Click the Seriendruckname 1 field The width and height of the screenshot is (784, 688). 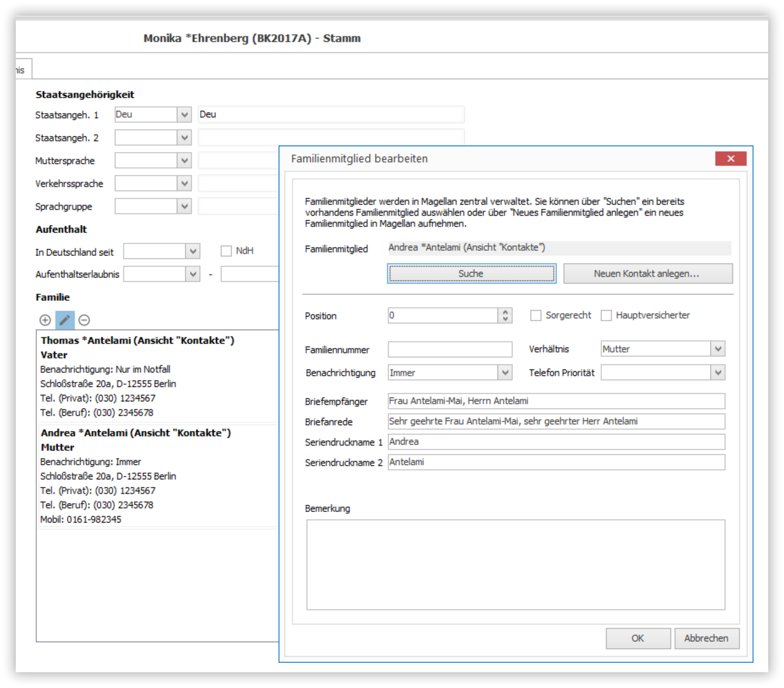tap(556, 442)
